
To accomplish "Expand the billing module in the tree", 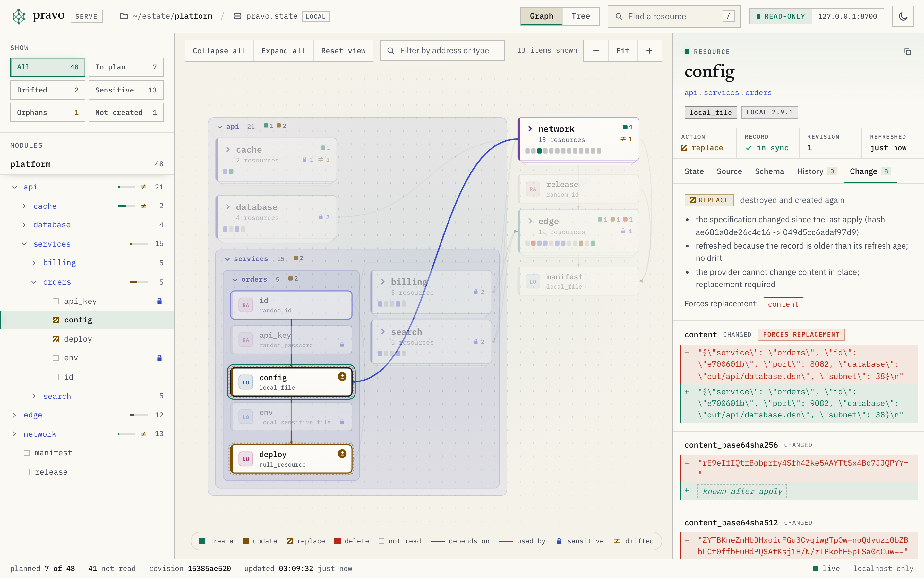I will [34, 263].
